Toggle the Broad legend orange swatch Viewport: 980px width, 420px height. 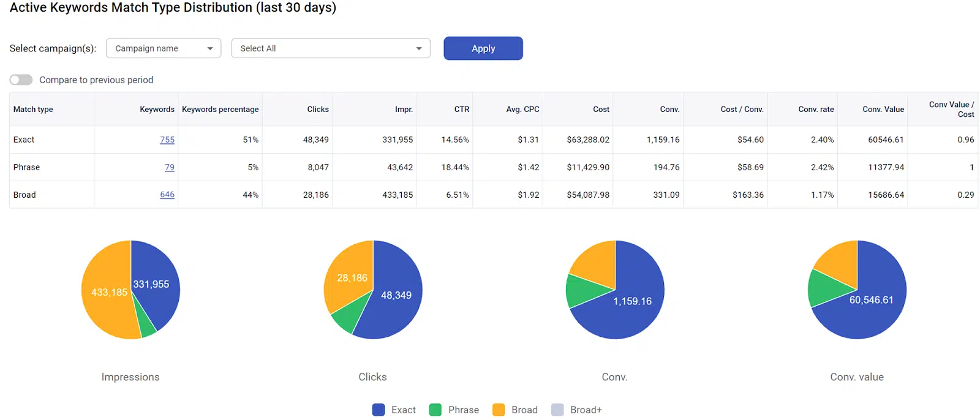point(499,410)
